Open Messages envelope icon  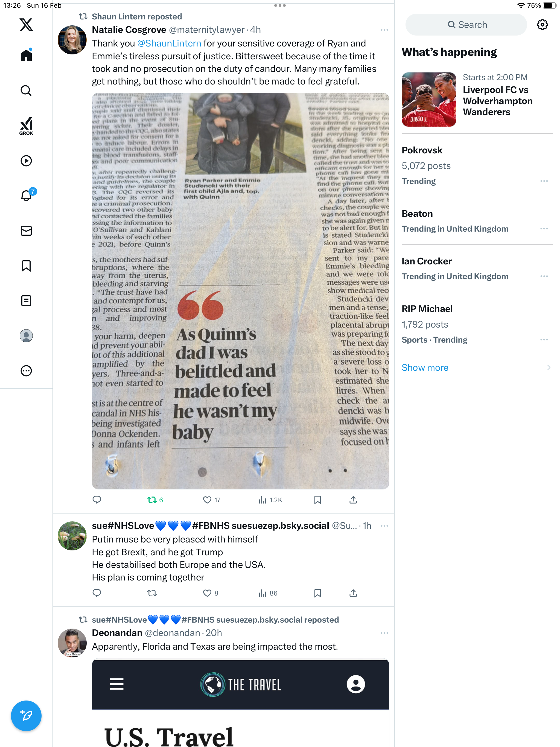(x=26, y=231)
